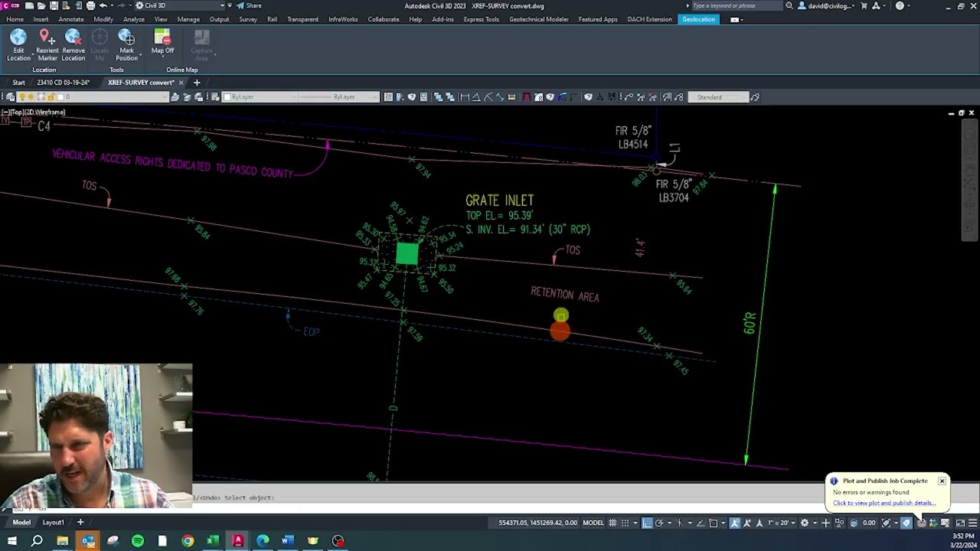Open the Start tab

tap(18, 82)
